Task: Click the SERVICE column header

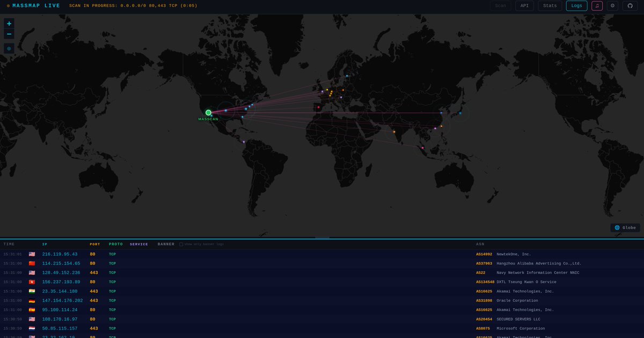Action: pyautogui.click(x=139, y=244)
